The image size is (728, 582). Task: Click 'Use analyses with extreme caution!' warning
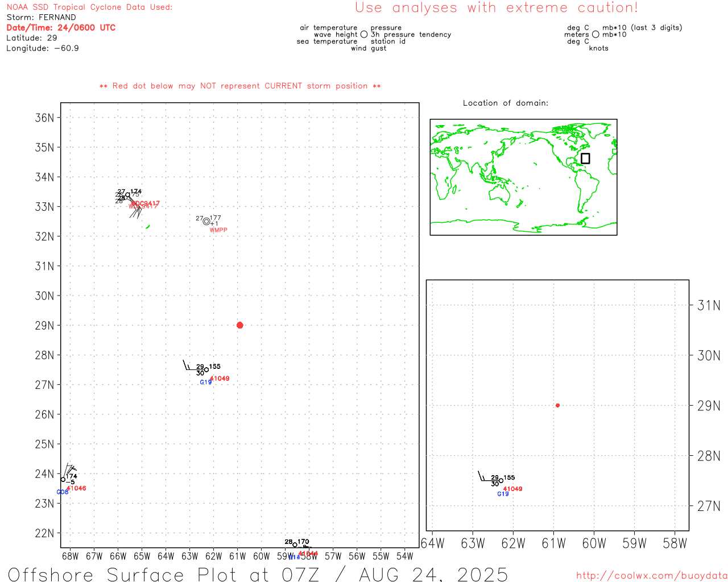pyautogui.click(x=497, y=8)
